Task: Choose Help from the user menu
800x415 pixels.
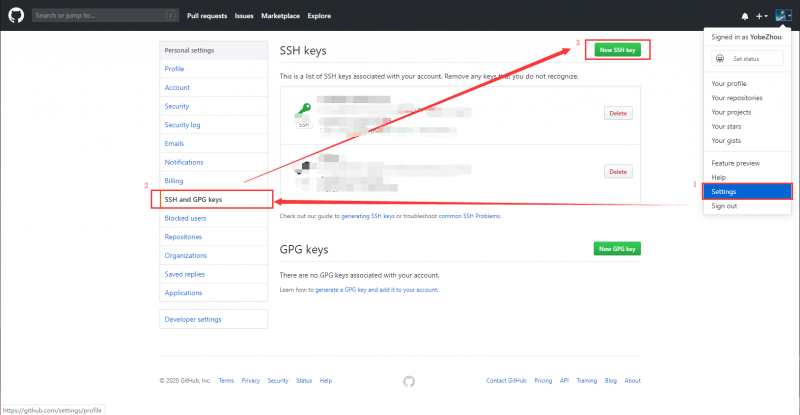Action: (x=747, y=177)
